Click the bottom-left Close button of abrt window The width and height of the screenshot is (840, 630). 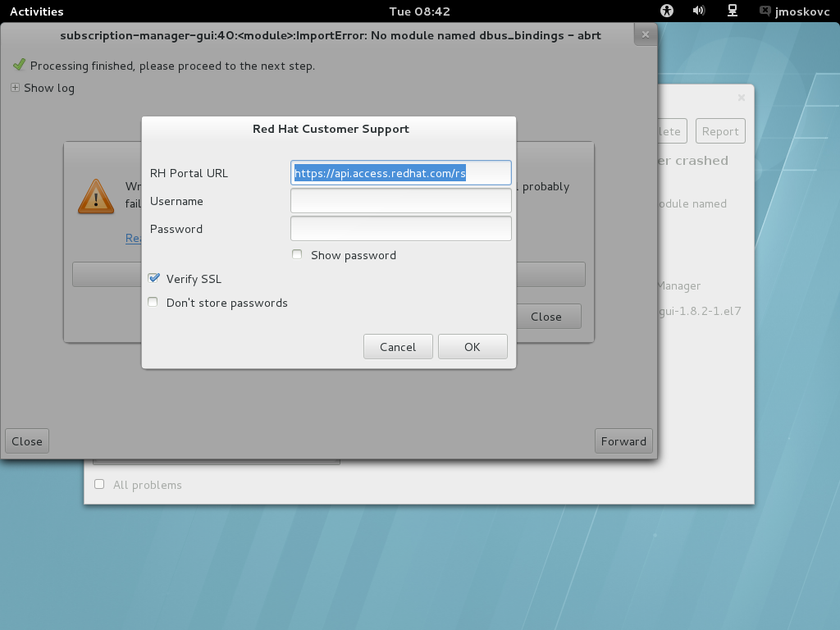tap(27, 441)
